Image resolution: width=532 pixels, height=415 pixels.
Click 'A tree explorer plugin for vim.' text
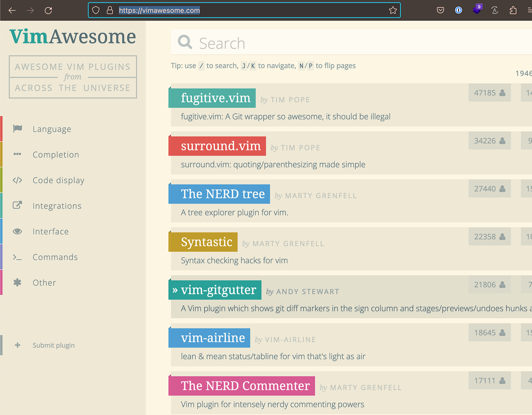[234, 212]
